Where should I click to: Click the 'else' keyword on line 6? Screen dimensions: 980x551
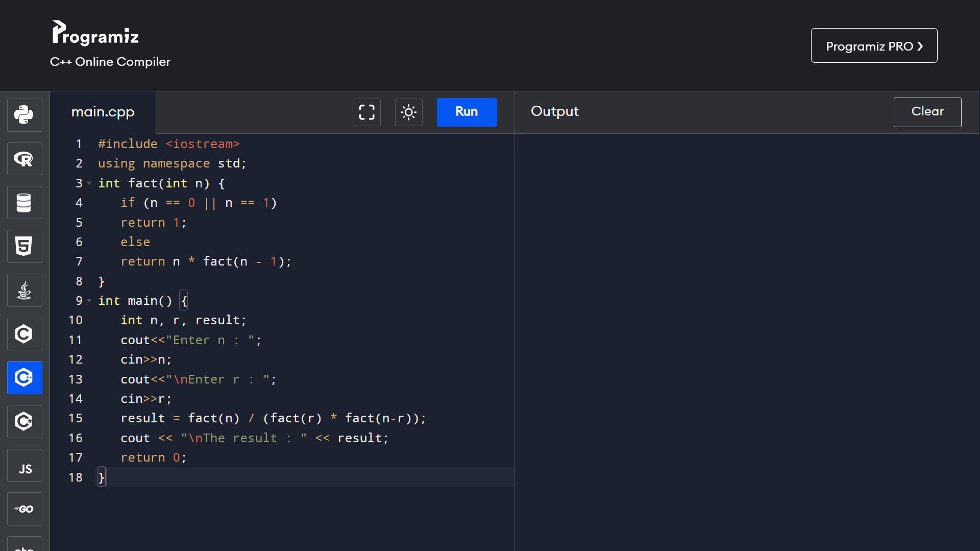(x=135, y=242)
